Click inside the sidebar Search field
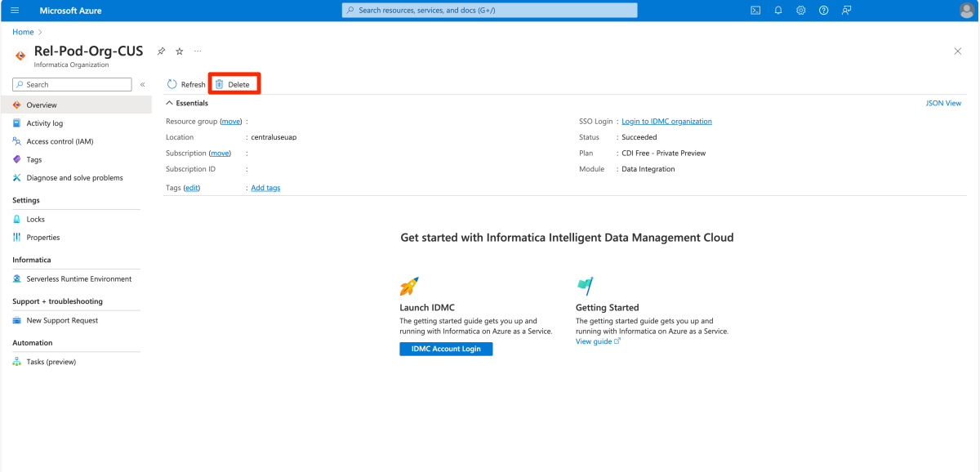The width and height of the screenshot is (980, 472). pyautogui.click(x=72, y=84)
